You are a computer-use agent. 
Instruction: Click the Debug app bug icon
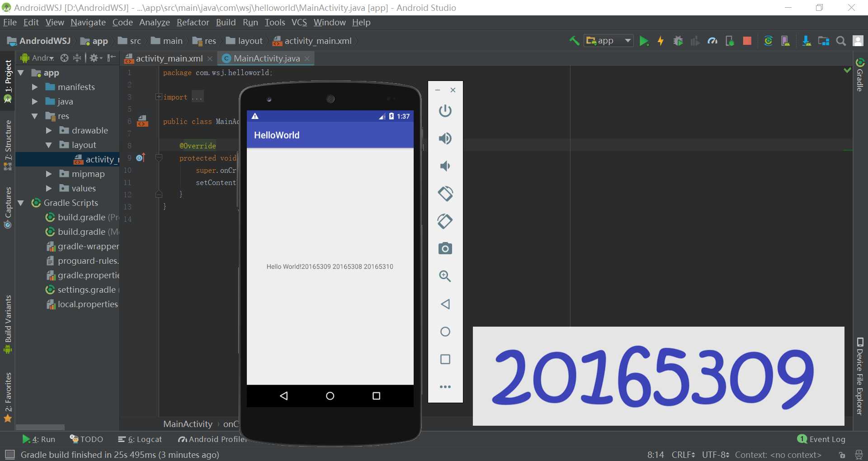(x=678, y=41)
